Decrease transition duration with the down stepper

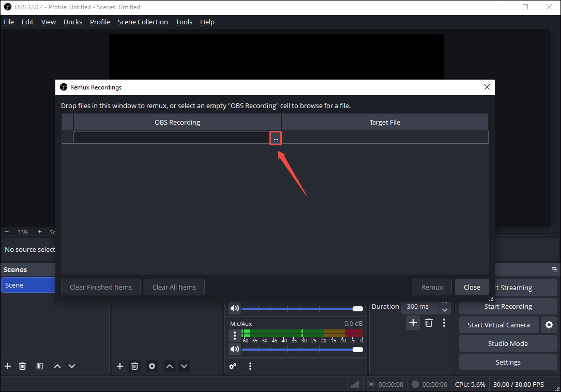pos(445,310)
